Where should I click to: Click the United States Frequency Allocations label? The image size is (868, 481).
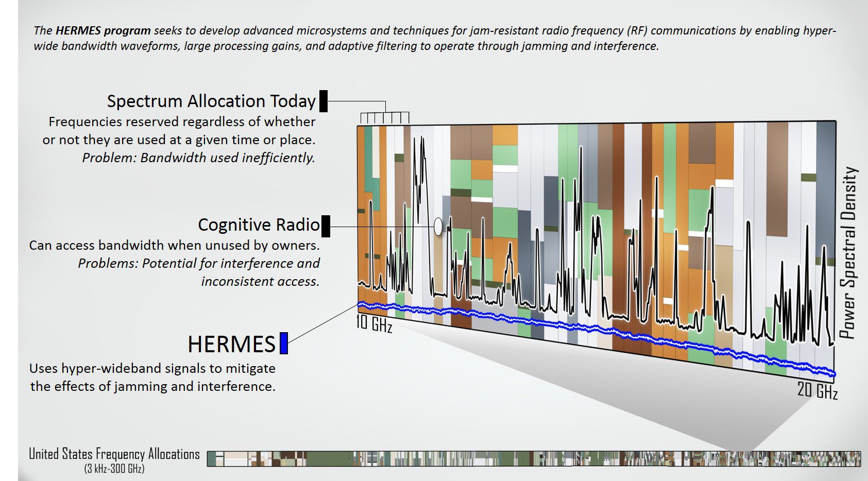(114, 454)
